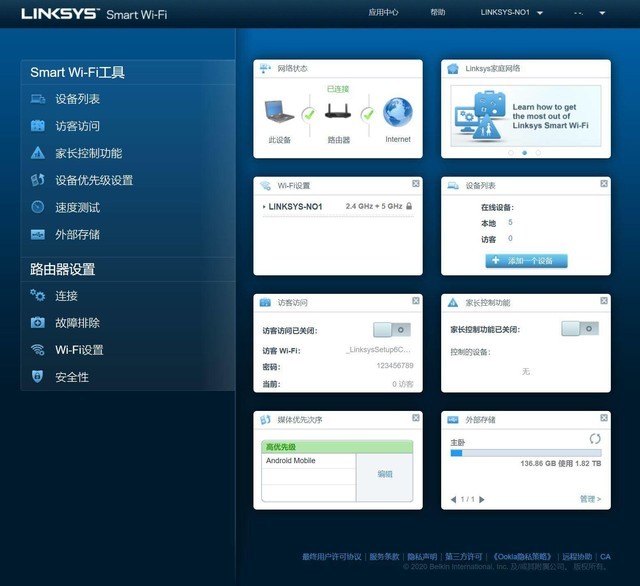The width and height of the screenshot is (640, 586).
Task: Select the second carousel dot in Linksys家庭网络
Action: [x=524, y=153]
